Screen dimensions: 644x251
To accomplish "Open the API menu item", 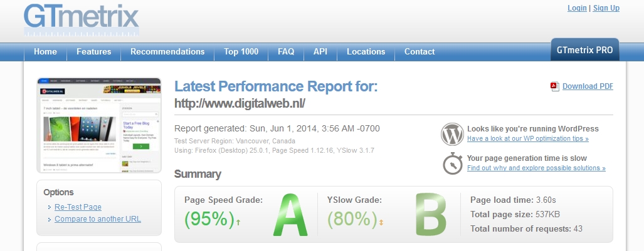I will click(320, 52).
